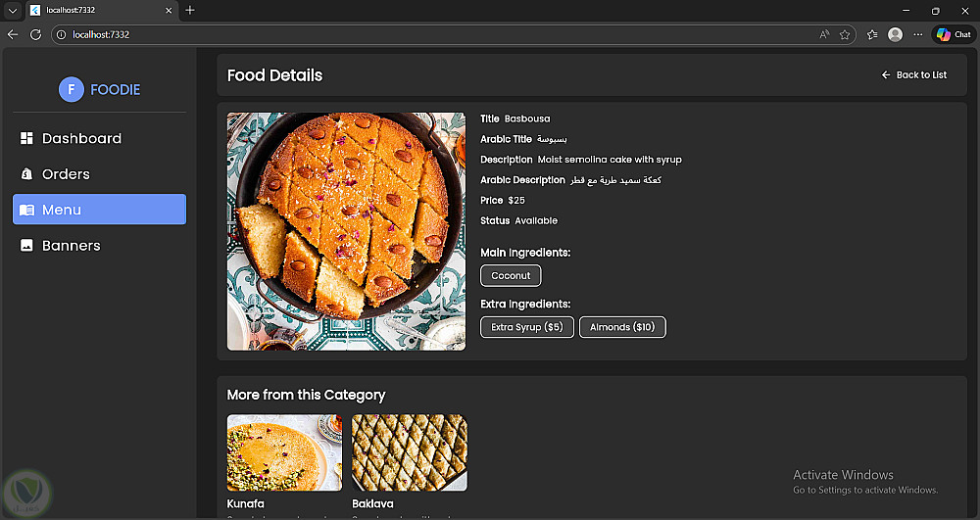Open a new browser tab

pyautogui.click(x=190, y=10)
